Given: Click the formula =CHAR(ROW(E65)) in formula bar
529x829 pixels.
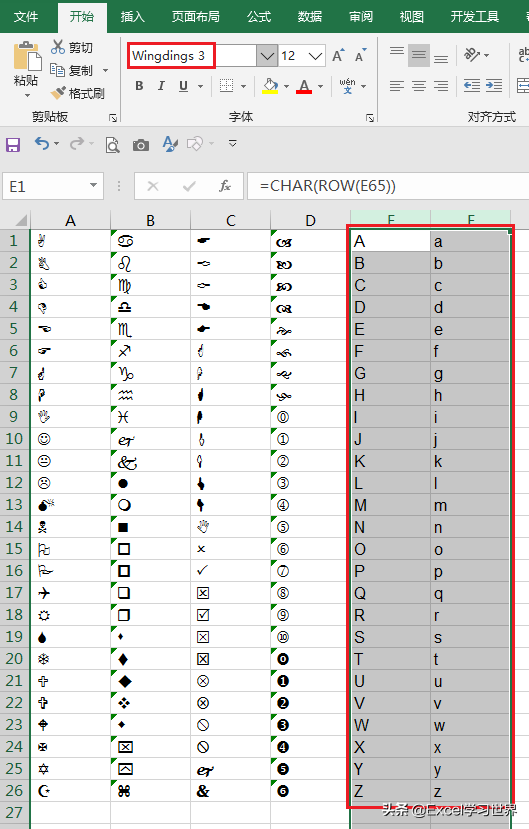Looking at the screenshot, I should [x=328, y=186].
